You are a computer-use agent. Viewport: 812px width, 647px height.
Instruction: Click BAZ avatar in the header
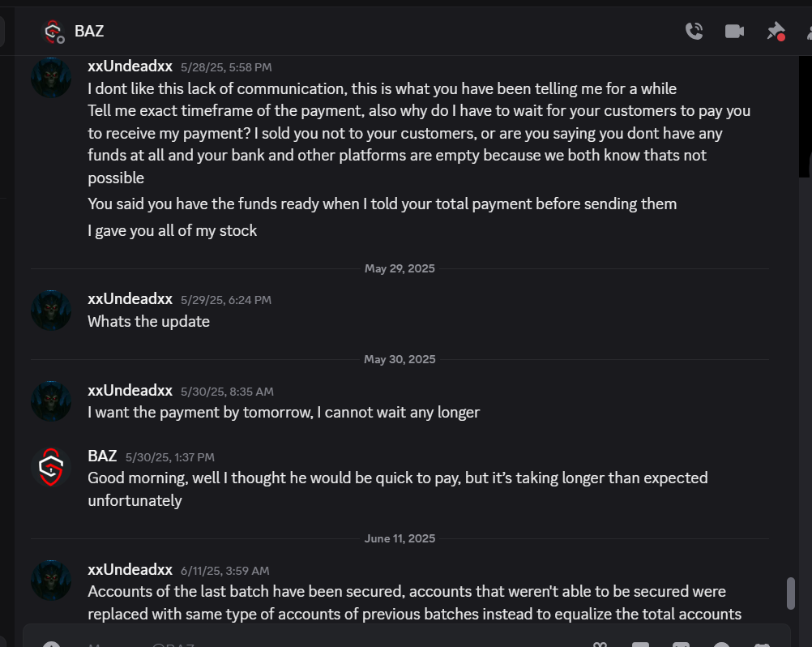(53, 32)
